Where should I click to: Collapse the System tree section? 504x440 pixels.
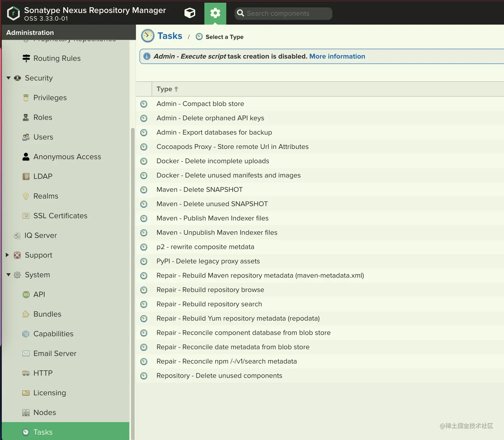coord(8,275)
